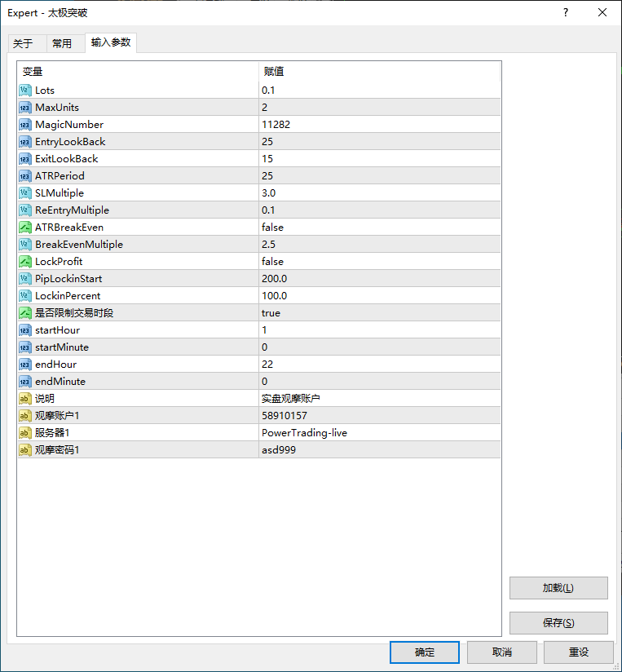Click the double-type icon beside SLMultiple
This screenshot has height=672, width=622.
[x=24, y=192]
